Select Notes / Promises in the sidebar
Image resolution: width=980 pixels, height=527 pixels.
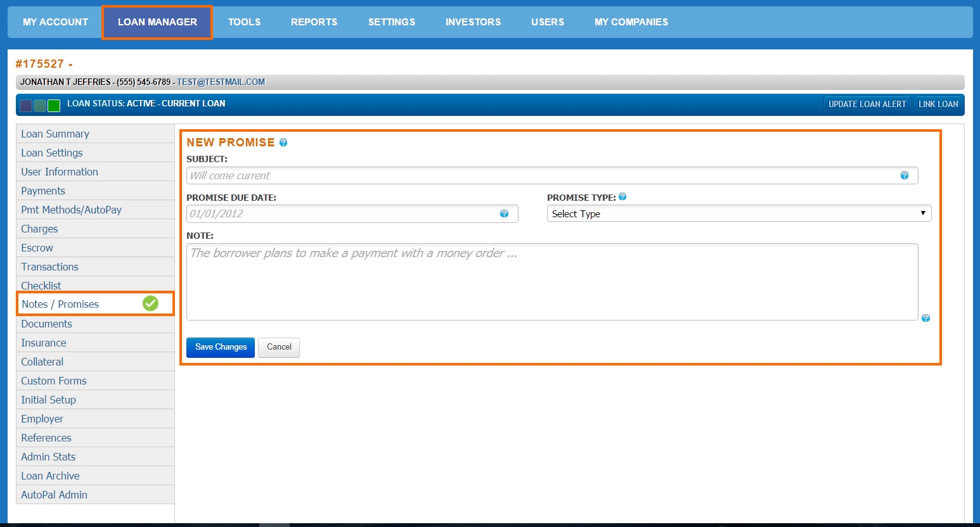pyautogui.click(x=95, y=304)
